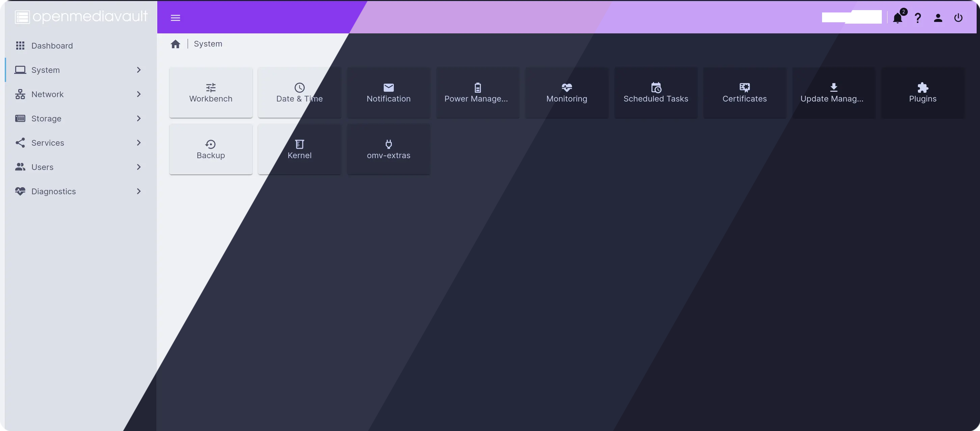Click the Backup restore icon
Screen dimensions: 980x431
pos(210,144)
